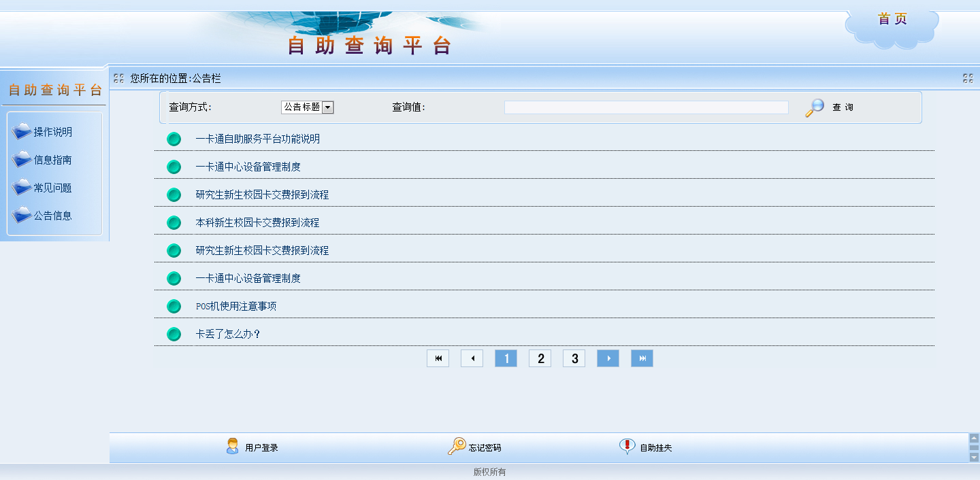Viewport: 980px width, 480px height.
Task: Open 常见问题 in the sidebar menu
Action: pyautogui.click(x=52, y=188)
